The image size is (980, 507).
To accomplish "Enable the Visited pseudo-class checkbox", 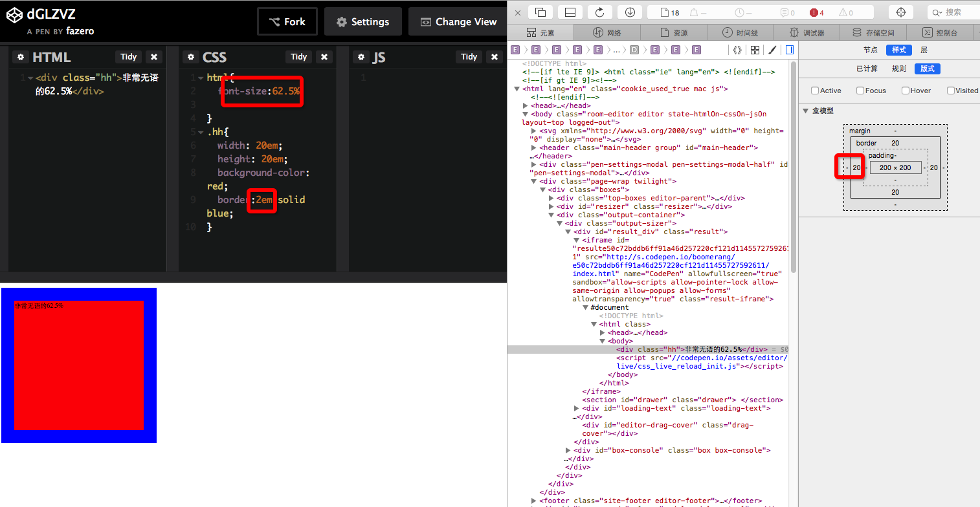I will tap(951, 91).
